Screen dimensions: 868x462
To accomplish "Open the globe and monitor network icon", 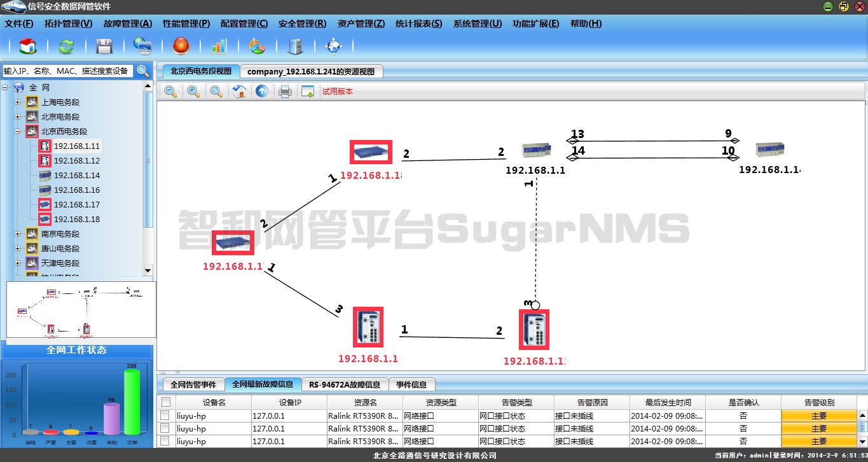I will [x=142, y=46].
